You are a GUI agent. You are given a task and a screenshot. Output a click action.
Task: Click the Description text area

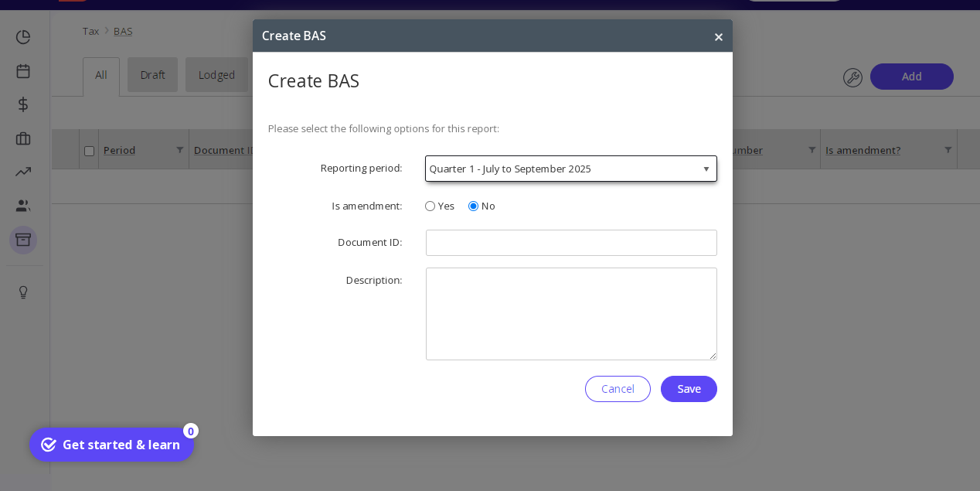(571, 314)
